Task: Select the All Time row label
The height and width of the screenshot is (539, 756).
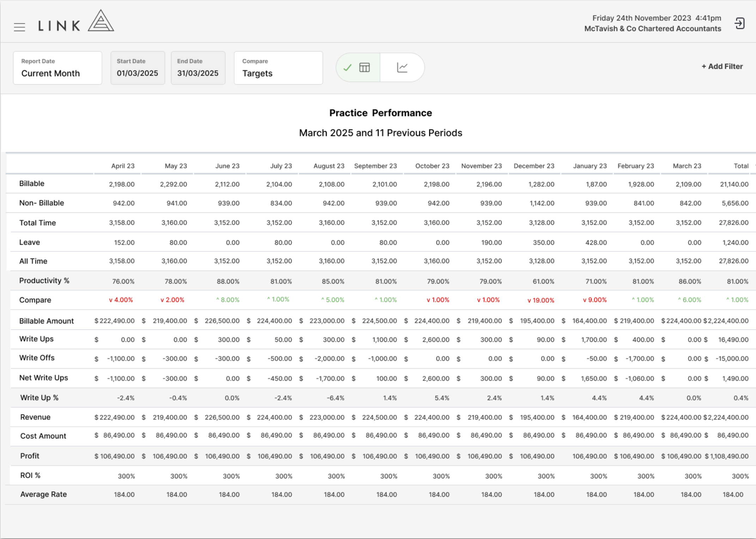Action: (33, 261)
